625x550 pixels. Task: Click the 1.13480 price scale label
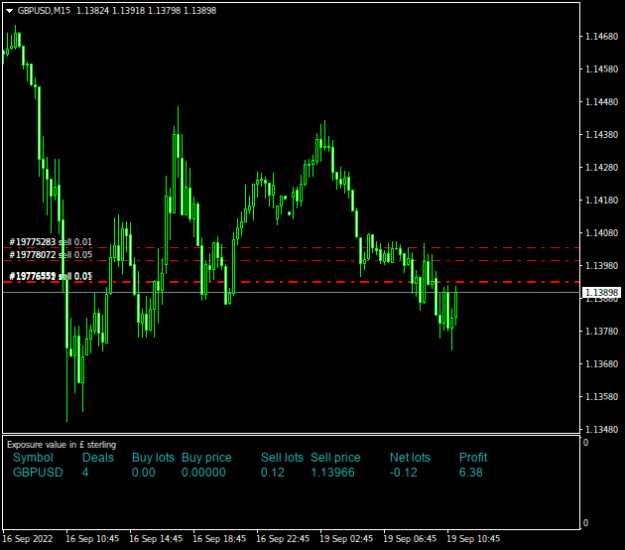pos(601,429)
